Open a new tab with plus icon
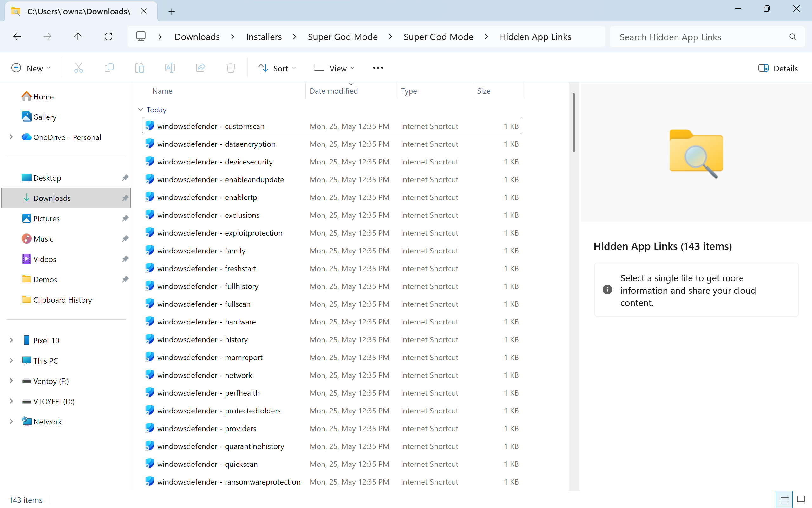Screen dimensions: 812x508 click(172, 11)
